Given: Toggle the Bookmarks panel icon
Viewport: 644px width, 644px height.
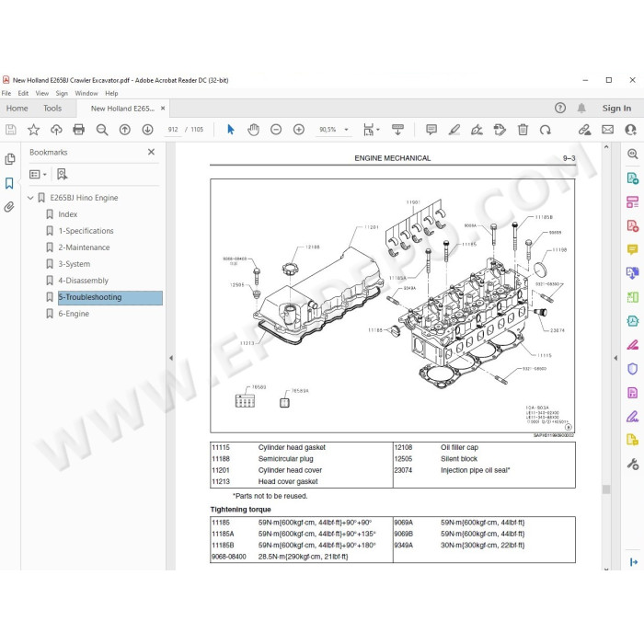Looking at the screenshot, I should pyautogui.click(x=9, y=183).
